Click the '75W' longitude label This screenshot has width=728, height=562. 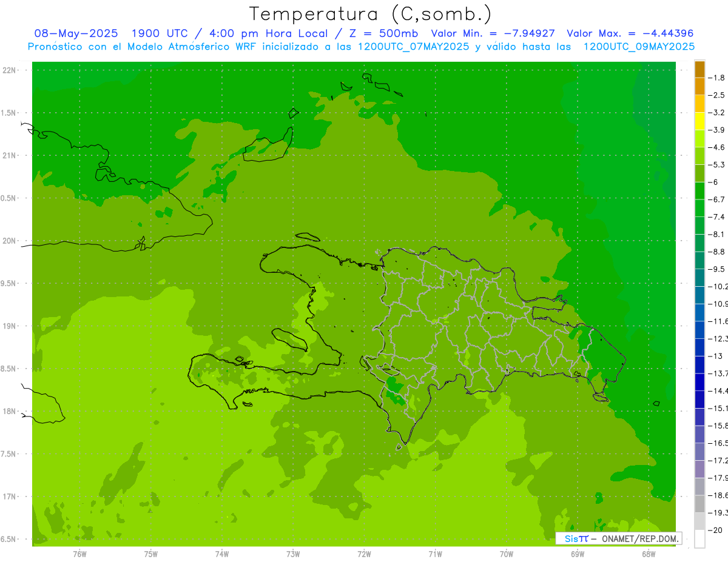point(151,554)
